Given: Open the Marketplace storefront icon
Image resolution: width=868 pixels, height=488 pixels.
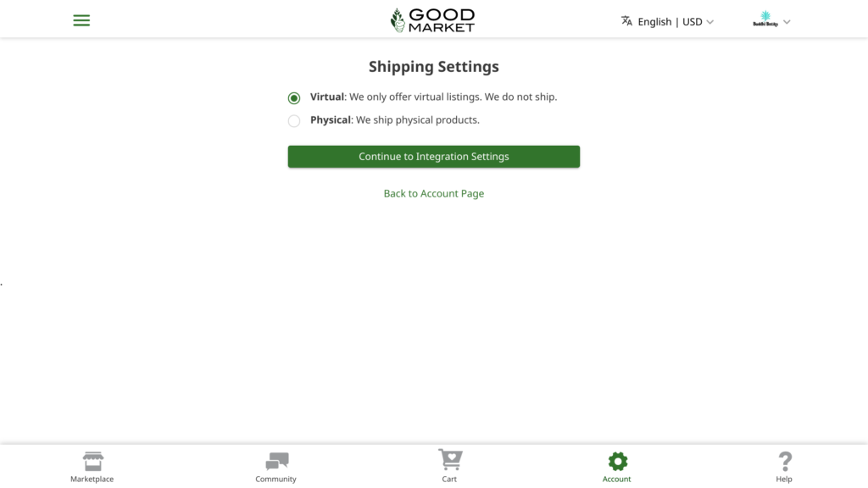Looking at the screenshot, I should point(93,461).
